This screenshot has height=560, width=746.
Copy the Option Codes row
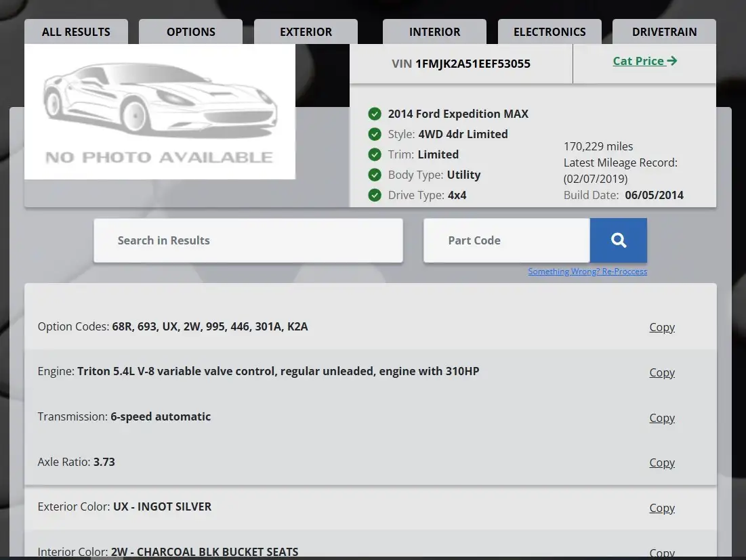pos(662,327)
